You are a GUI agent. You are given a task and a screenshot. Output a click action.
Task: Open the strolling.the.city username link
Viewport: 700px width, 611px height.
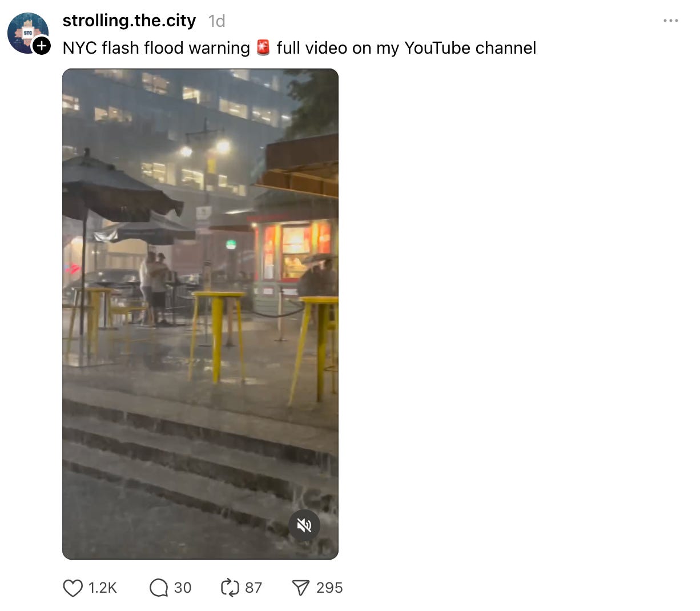click(129, 21)
